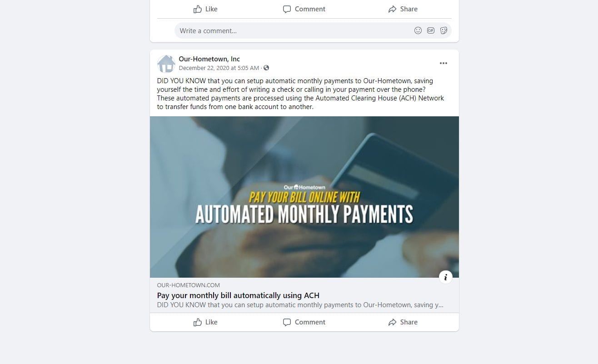
Task: Insert a GIF into the comment
Action: coord(431,30)
